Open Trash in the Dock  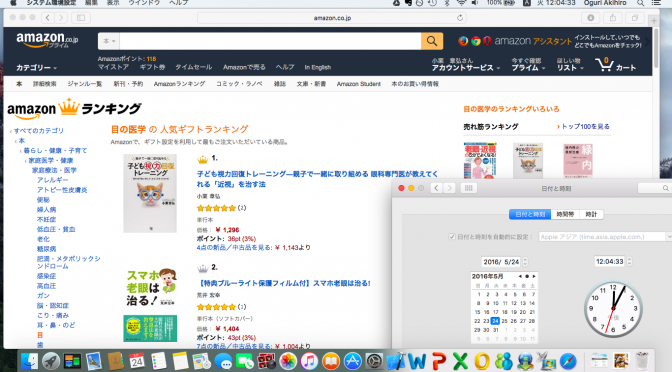click(642, 361)
